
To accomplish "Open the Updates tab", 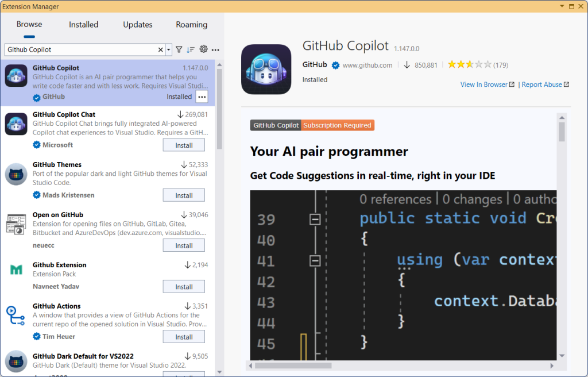I will [137, 24].
